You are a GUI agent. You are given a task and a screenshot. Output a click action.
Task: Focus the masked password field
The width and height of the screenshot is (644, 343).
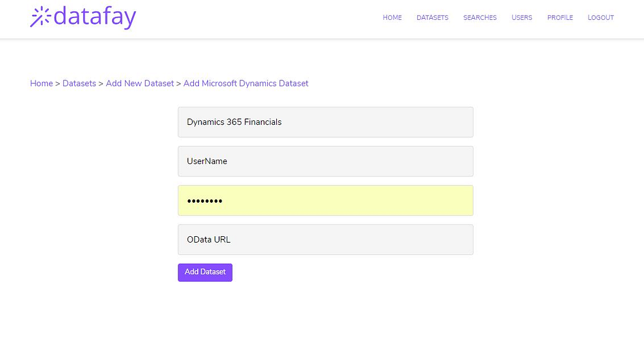325,201
